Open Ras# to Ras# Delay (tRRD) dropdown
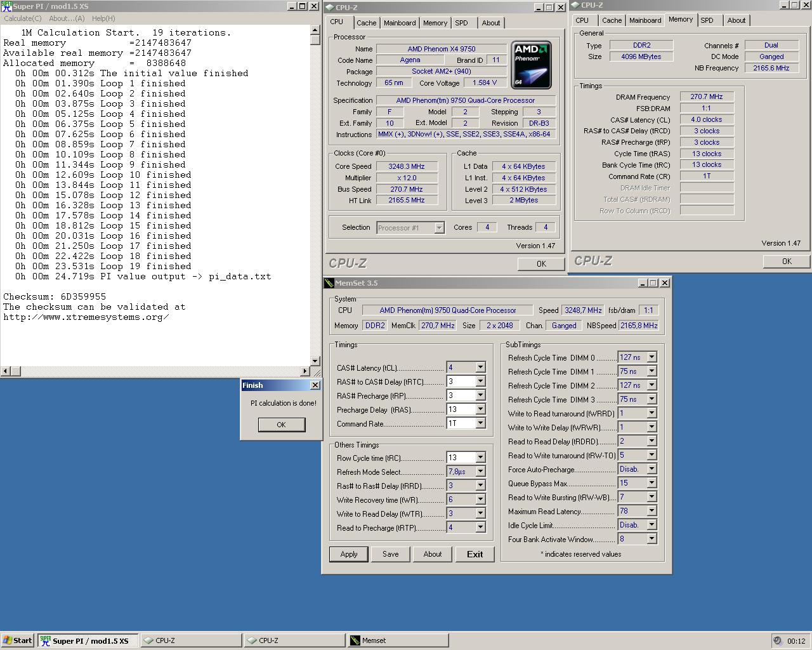 click(480, 486)
